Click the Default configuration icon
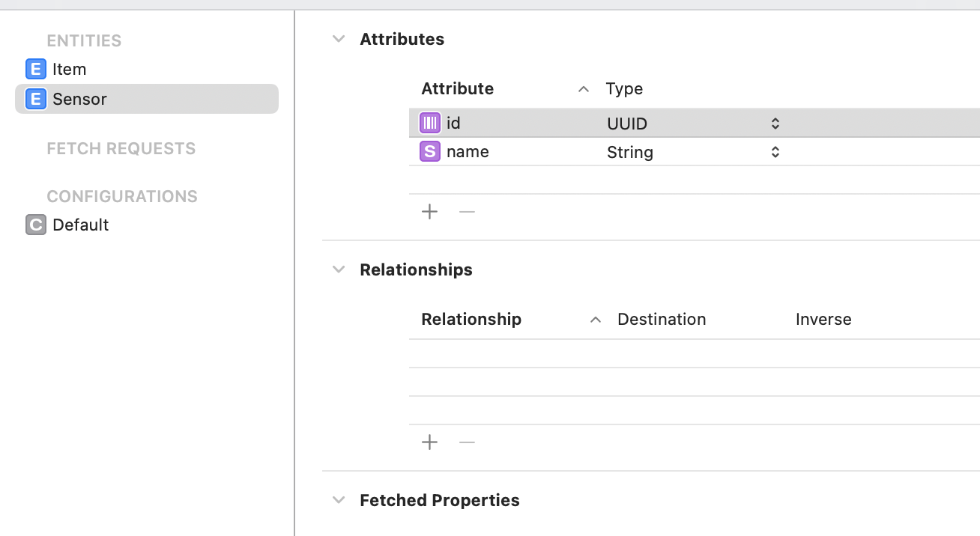 [x=35, y=225]
